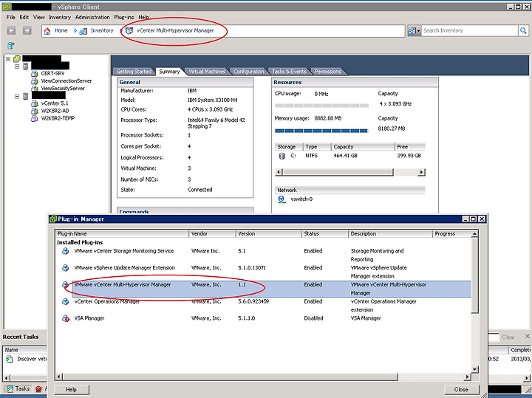Select CERT-SRV virtual machine icon
Image resolution: width=532 pixels, height=398 pixels.
[x=34, y=74]
